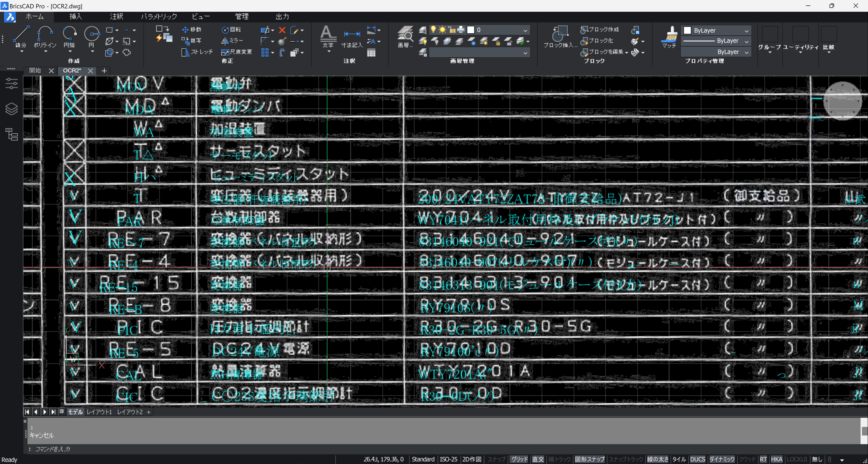Click the ミラー mirror tool

coord(232,41)
